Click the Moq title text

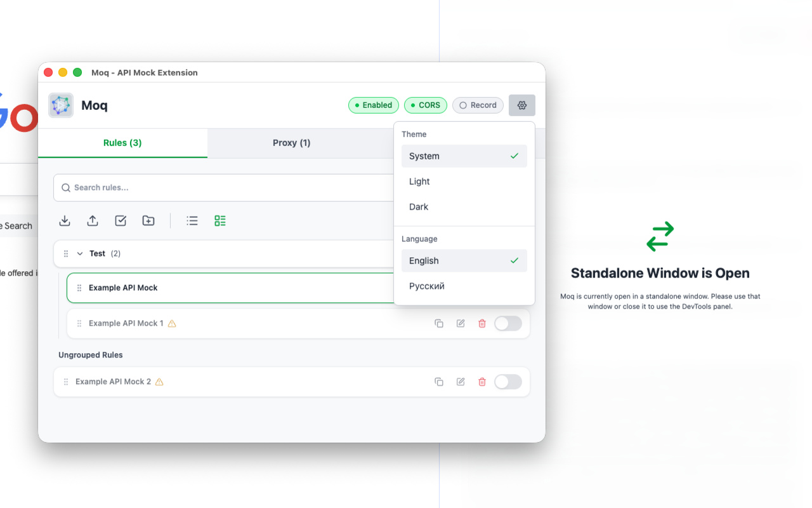point(95,105)
